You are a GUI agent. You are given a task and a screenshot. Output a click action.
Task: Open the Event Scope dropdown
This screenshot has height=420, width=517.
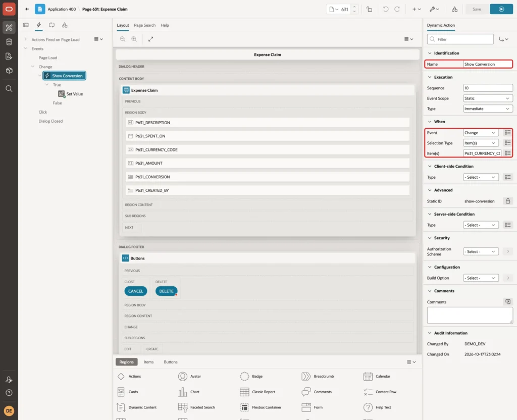pyautogui.click(x=488, y=98)
